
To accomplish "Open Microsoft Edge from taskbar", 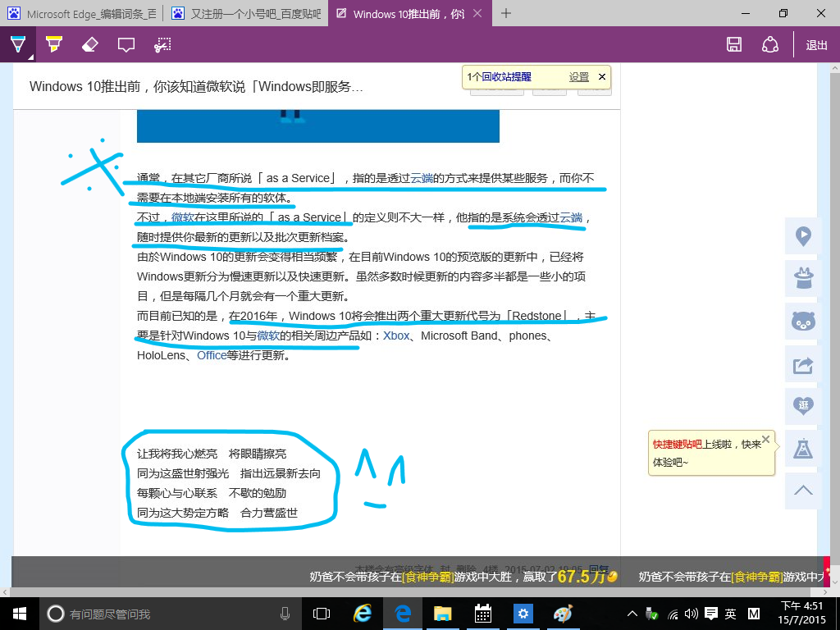I will 402,614.
